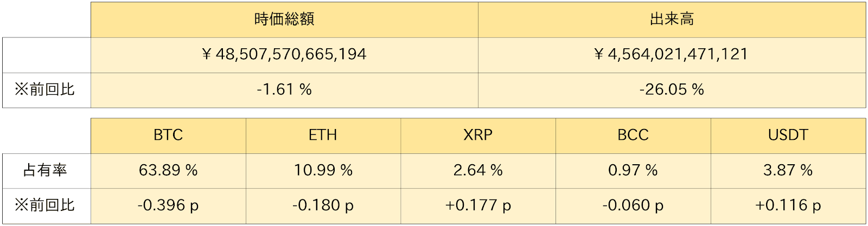Click the USDT column header
The image size is (868, 226).
(x=788, y=134)
